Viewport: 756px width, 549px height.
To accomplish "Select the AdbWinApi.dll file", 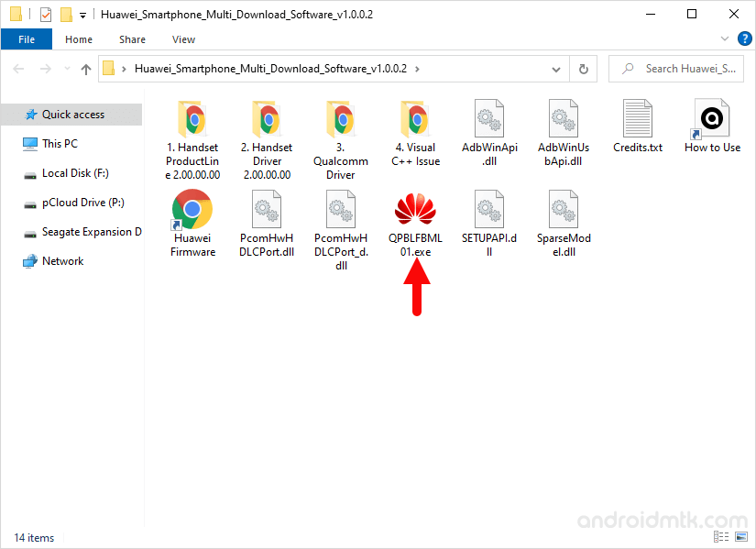I will (489, 134).
